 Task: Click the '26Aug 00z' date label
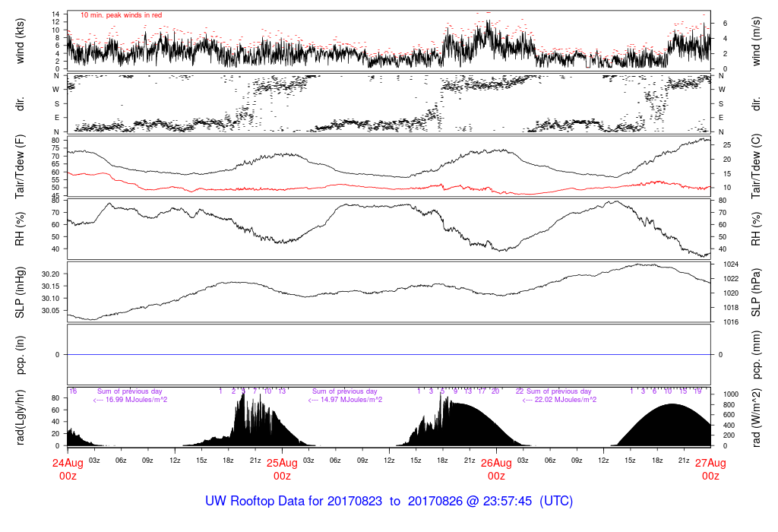click(496, 469)
